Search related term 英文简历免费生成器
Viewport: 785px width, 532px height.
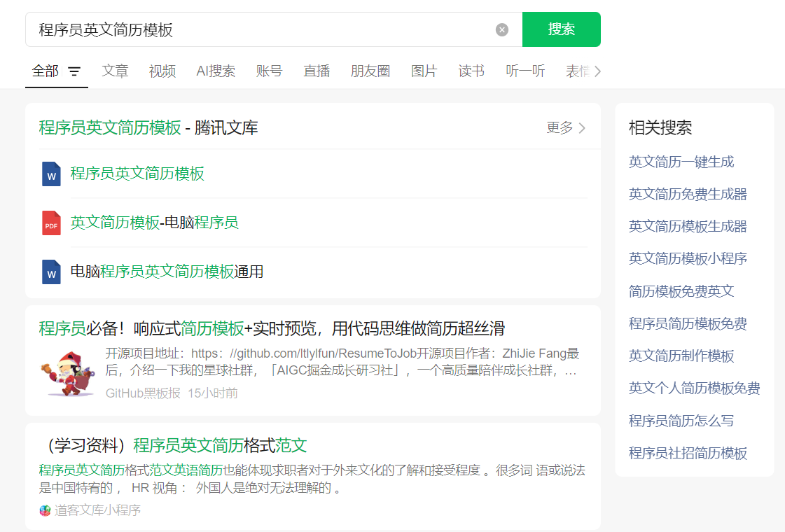pyautogui.click(x=688, y=194)
